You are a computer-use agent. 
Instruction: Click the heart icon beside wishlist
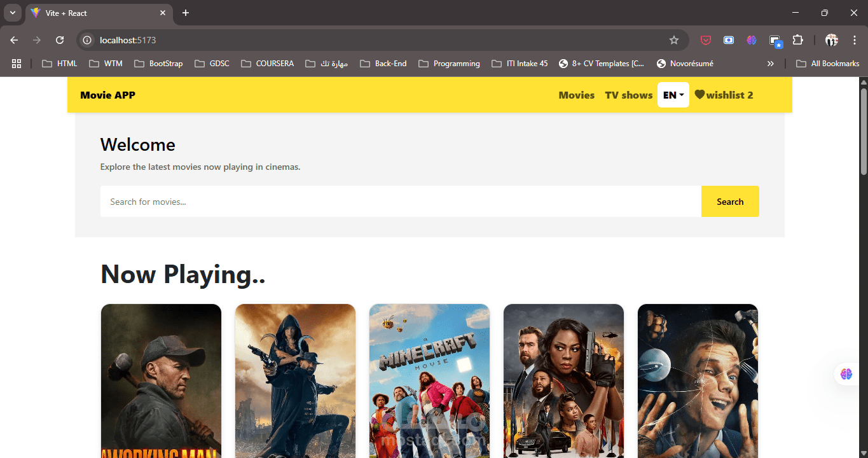(699, 95)
